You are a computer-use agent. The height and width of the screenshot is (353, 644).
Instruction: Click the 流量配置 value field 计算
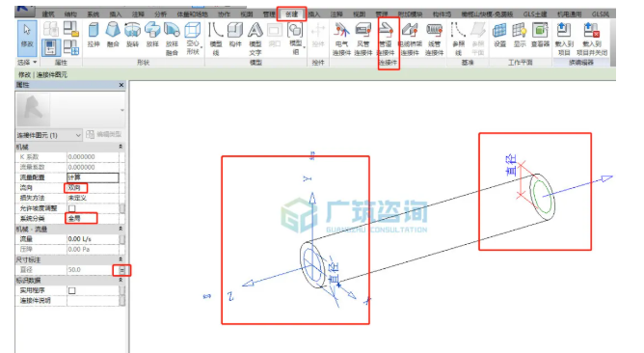click(x=93, y=177)
